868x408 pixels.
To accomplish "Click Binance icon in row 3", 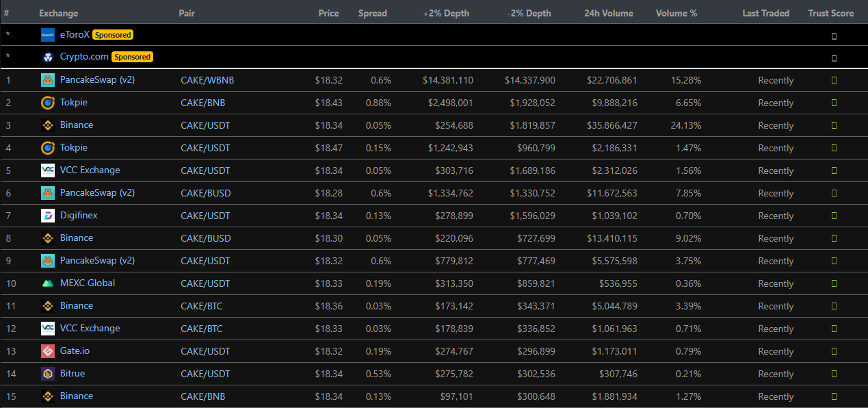I will [48, 125].
